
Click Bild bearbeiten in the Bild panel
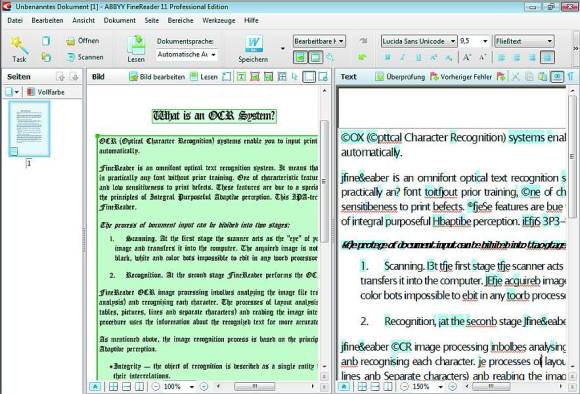(x=157, y=77)
